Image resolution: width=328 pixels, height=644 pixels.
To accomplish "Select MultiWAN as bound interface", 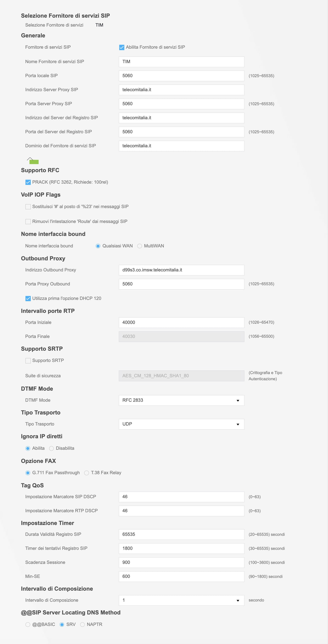I will pos(140,246).
